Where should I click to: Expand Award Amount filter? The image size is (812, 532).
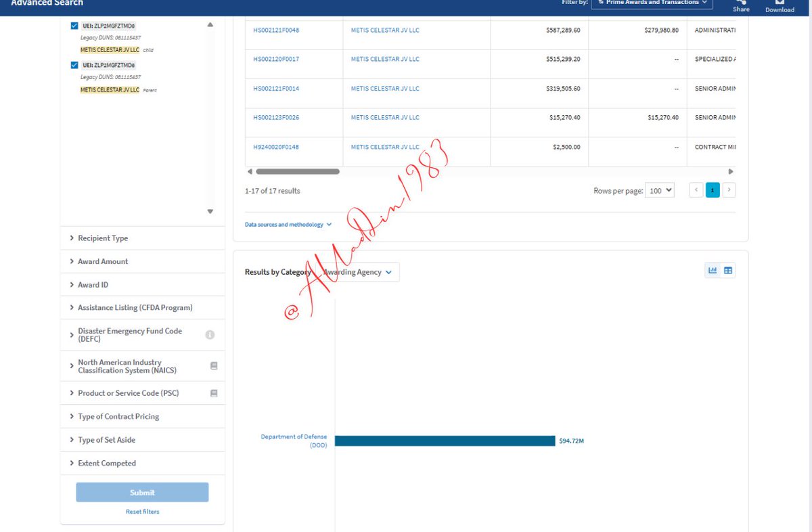[142, 261]
